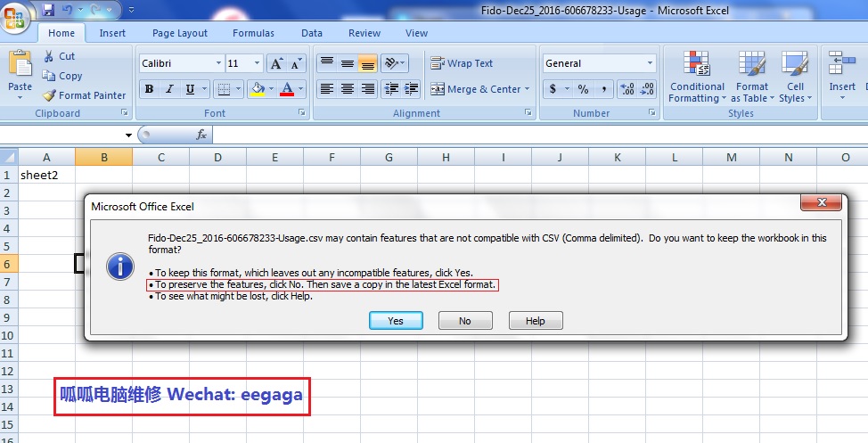The height and width of the screenshot is (443, 868).
Task: Save the workbook from Quick Access Toolbar
Action: coord(48,10)
